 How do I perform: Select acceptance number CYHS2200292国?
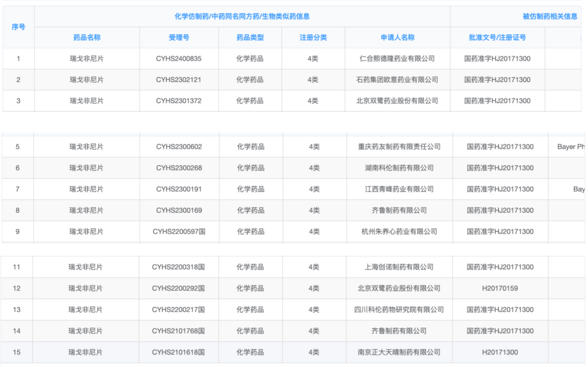tap(178, 288)
